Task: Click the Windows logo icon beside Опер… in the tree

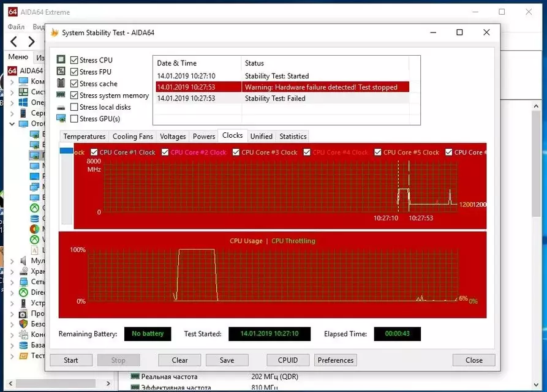Action: coord(23,102)
